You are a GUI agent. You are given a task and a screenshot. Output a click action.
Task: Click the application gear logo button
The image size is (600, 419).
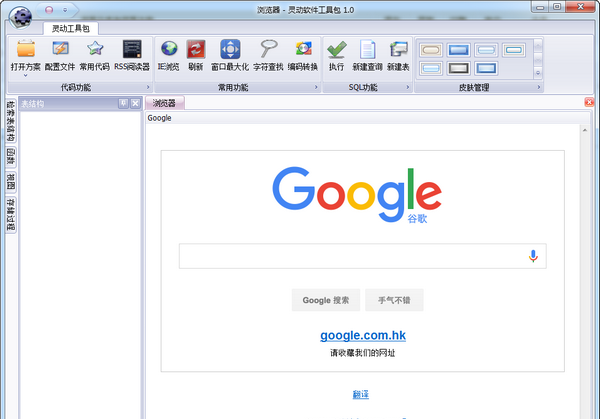click(21, 17)
